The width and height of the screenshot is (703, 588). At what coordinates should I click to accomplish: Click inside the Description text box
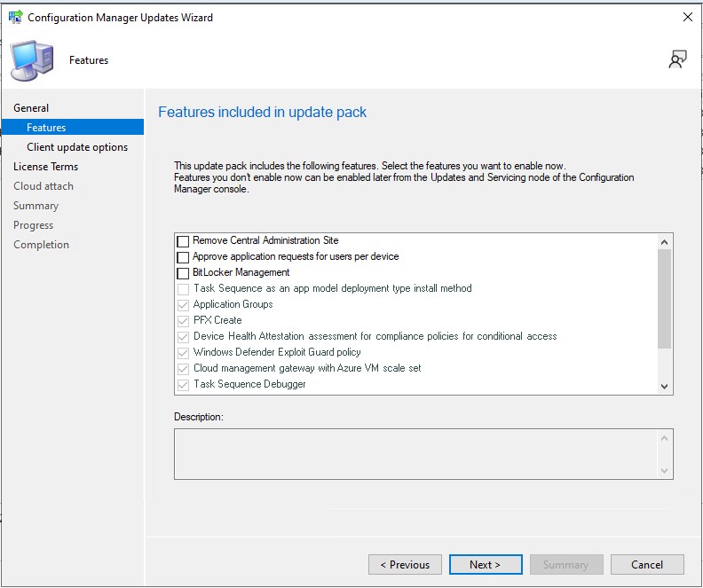[415, 454]
